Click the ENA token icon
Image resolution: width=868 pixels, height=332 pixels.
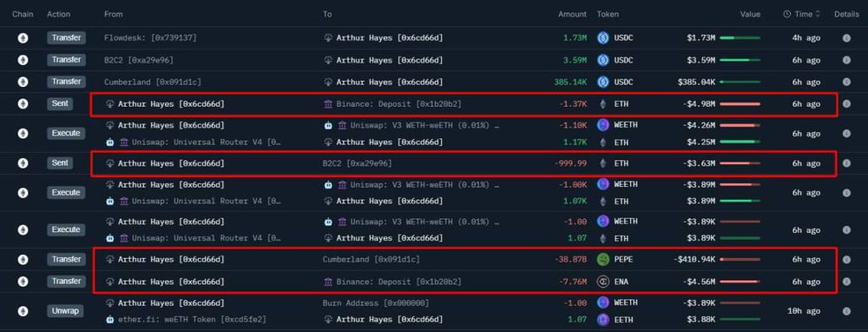(603, 282)
